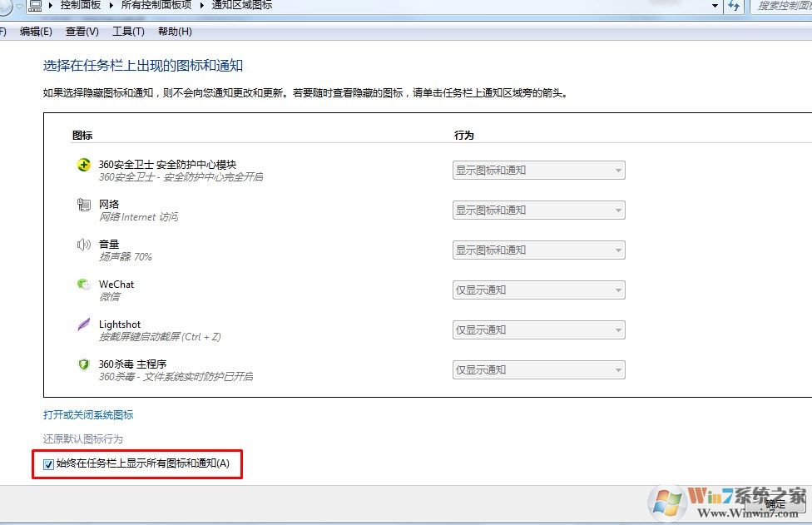Click the Lightshot feather icon
Screen dimensions: 812x525
[x=83, y=324]
